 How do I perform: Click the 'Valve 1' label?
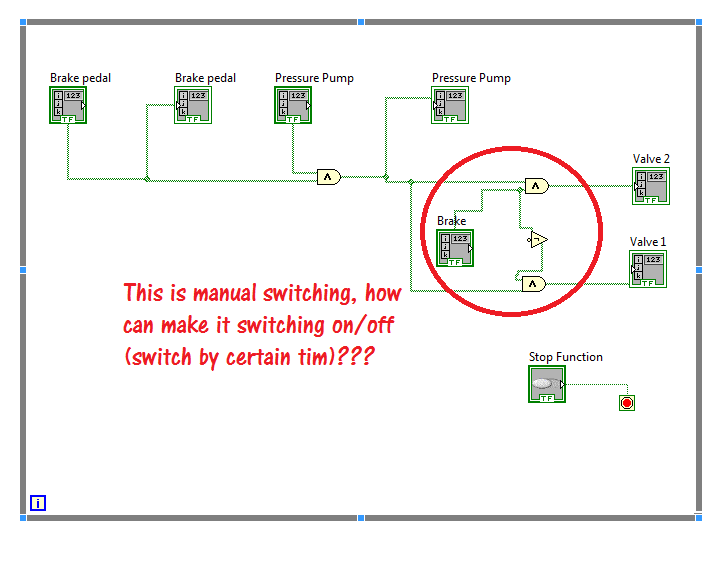tap(648, 242)
